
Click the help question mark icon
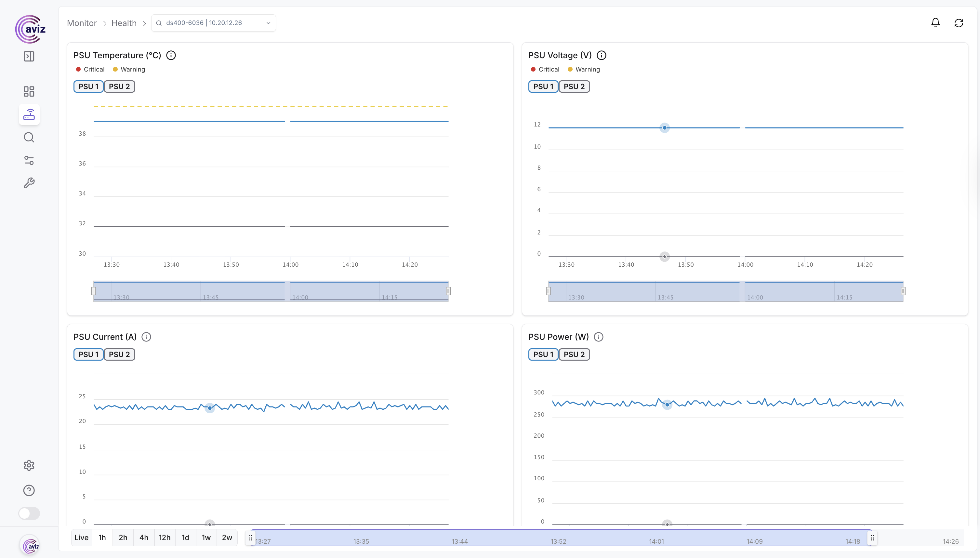tap(29, 490)
